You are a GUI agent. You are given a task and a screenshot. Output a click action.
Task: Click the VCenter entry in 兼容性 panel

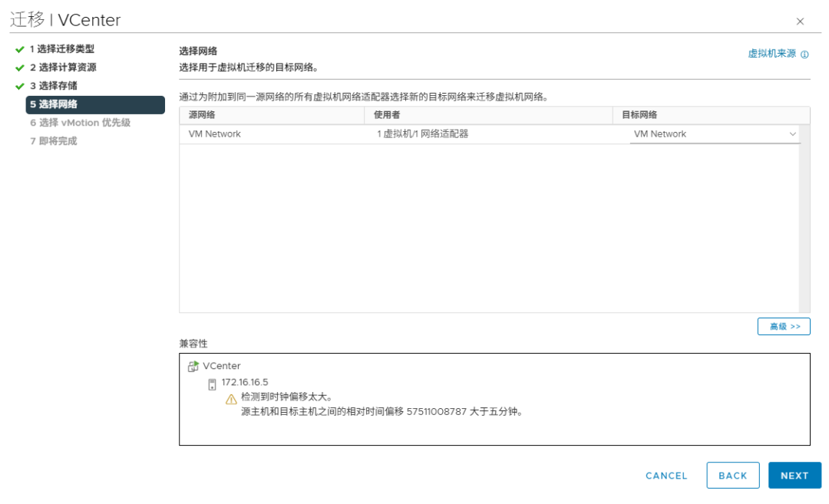click(222, 366)
